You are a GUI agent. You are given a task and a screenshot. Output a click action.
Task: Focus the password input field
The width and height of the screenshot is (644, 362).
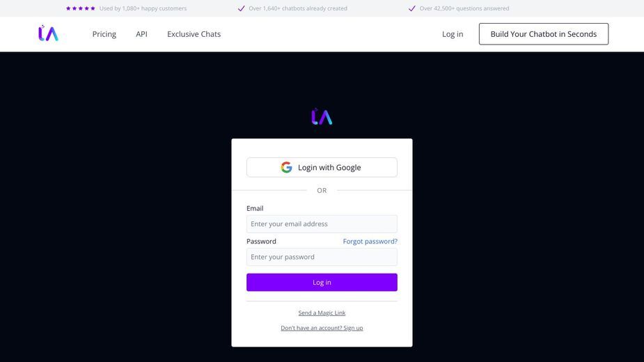(322, 257)
